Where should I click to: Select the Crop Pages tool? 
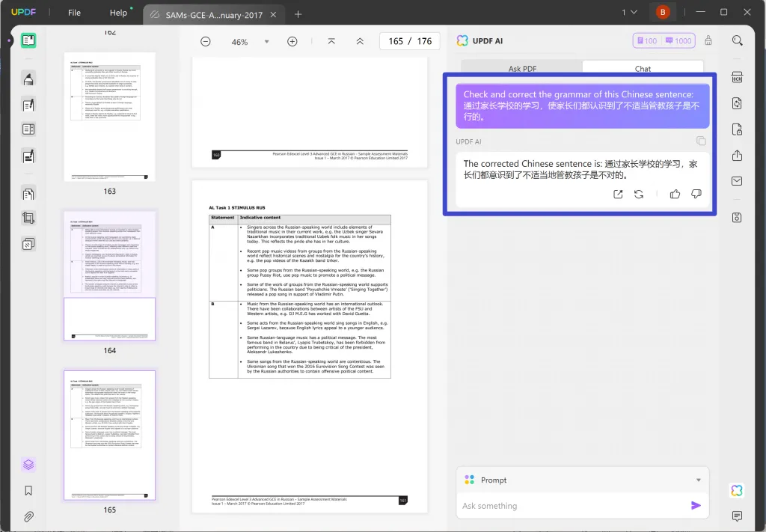(28, 218)
